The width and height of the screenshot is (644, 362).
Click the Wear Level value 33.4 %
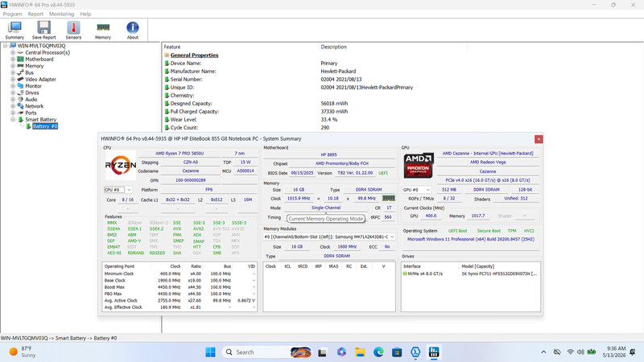pyautogui.click(x=329, y=119)
